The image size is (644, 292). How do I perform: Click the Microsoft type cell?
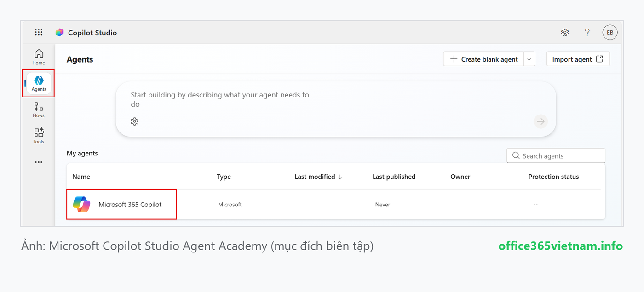coord(230,205)
